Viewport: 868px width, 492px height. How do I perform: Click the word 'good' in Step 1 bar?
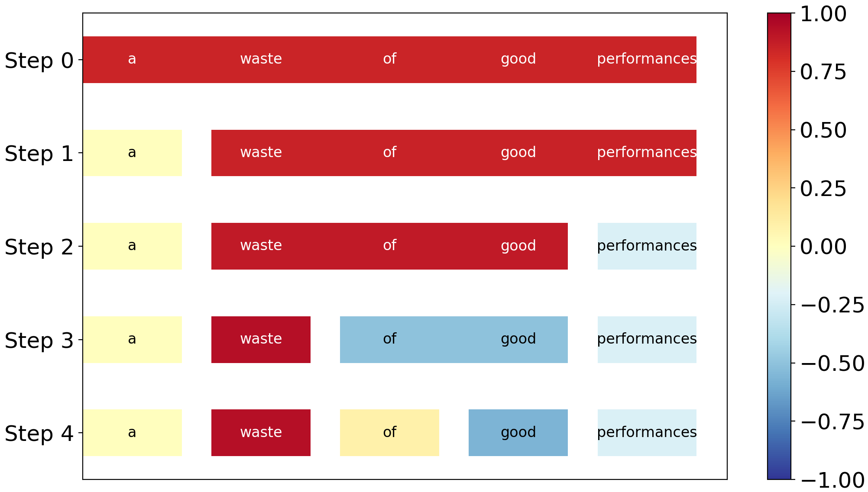tap(518, 152)
